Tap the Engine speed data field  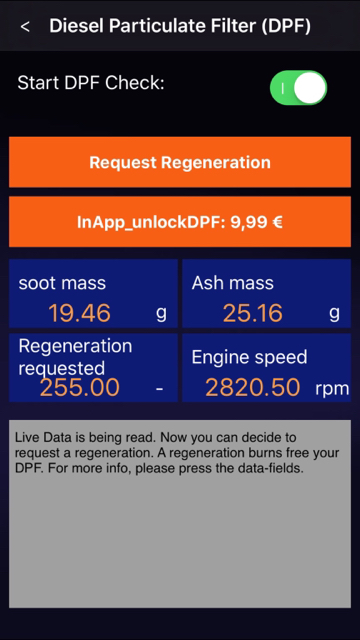tap(267, 368)
